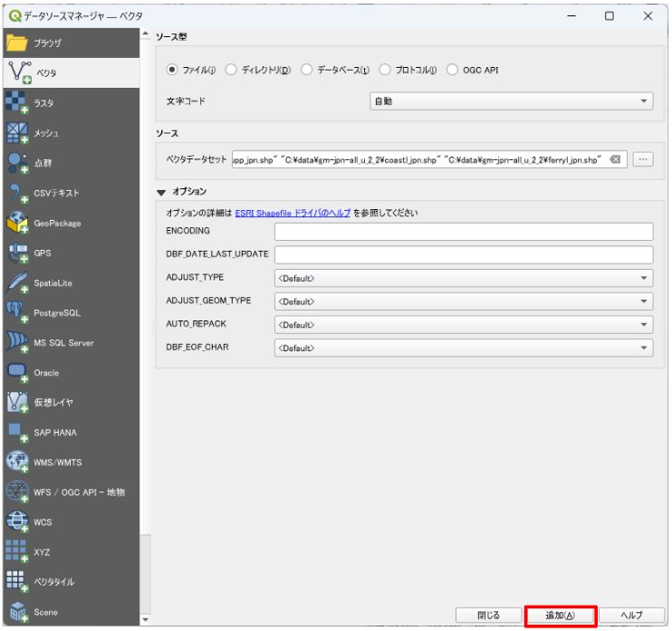Click into the ENCODING input field
Screen dimensions: 672x631
464,232
